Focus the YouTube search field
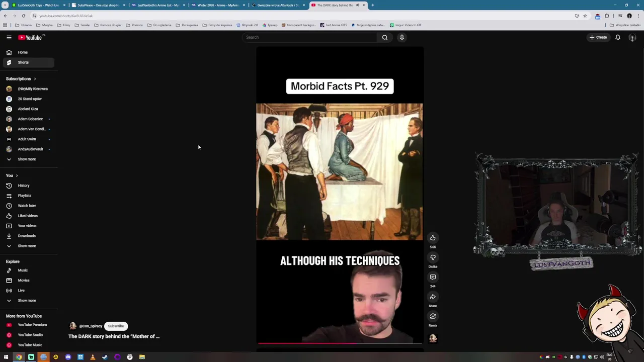This screenshot has height=362, width=644. [x=309, y=37]
